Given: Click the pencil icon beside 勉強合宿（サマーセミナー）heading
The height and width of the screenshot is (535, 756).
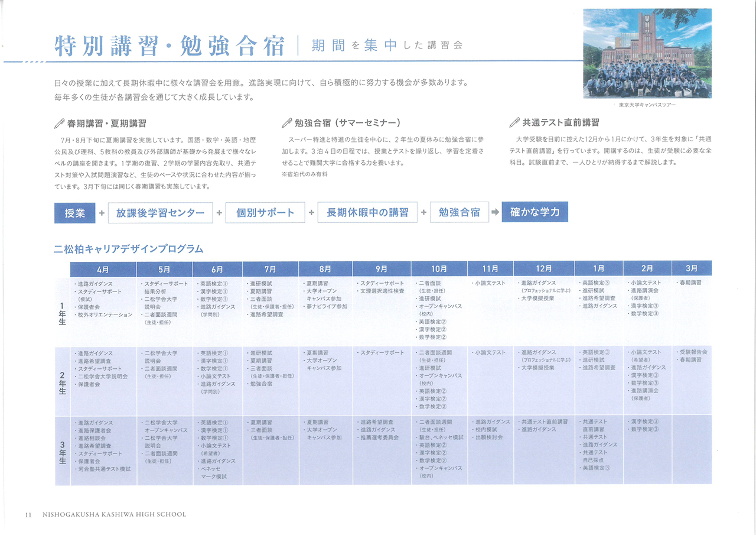Looking at the screenshot, I should tap(286, 123).
